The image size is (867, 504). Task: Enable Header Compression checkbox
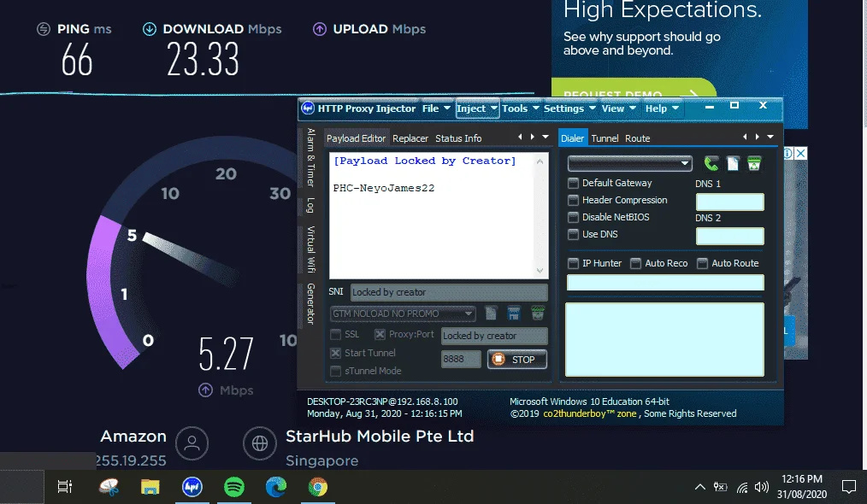[x=574, y=200]
